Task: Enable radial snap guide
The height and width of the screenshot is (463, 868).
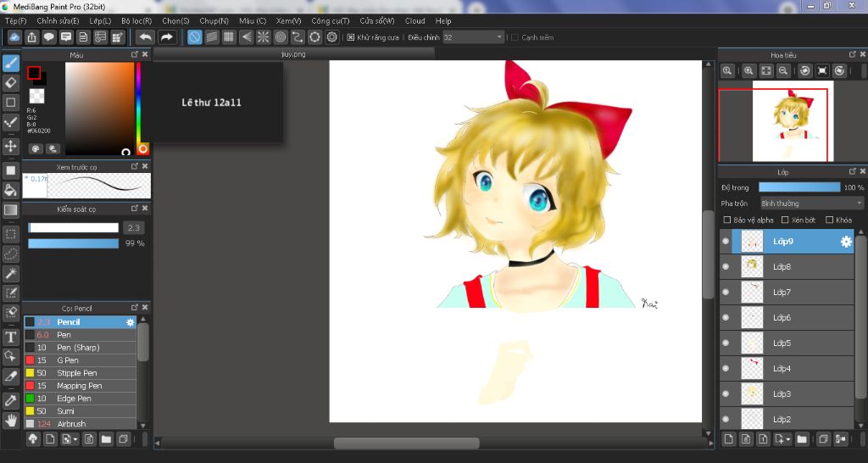Action: [x=263, y=37]
